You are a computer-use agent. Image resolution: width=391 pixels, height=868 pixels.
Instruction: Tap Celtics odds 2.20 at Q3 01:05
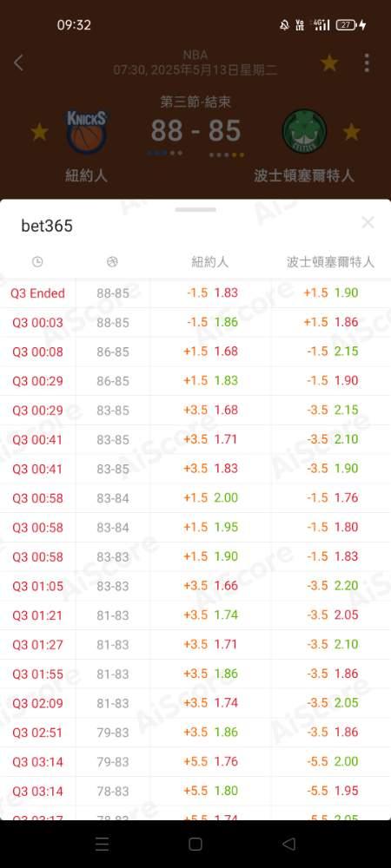tap(346, 586)
